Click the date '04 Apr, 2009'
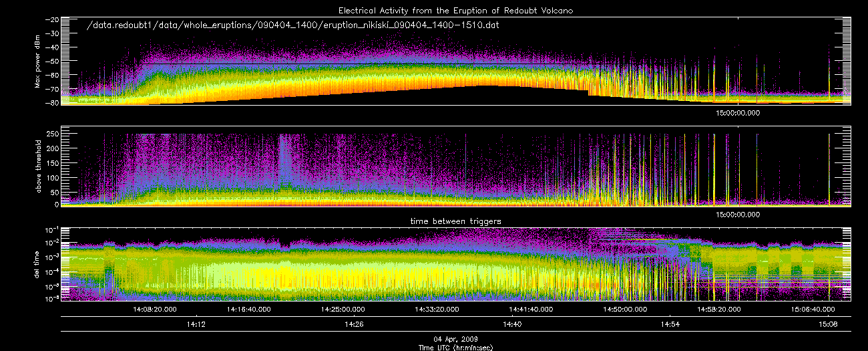Screen dimensions: 868x351 click(456, 340)
